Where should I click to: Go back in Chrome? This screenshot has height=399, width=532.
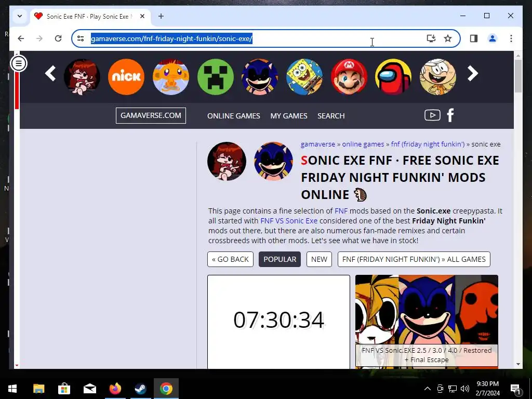tap(21, 38)
